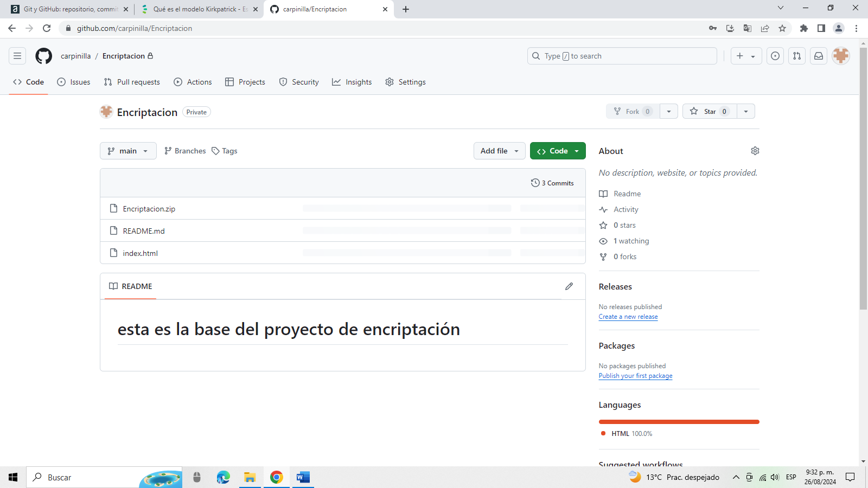Open the Branches link
The width and height of the screenshot is (868, 488).
click(185, 151)
